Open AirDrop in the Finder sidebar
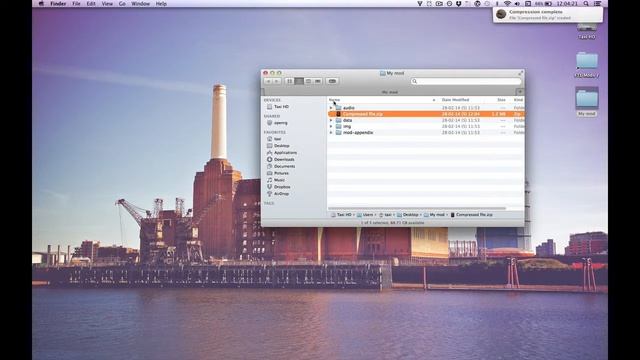The height and width of the screenshot is (360, 640). click(278, 194)
